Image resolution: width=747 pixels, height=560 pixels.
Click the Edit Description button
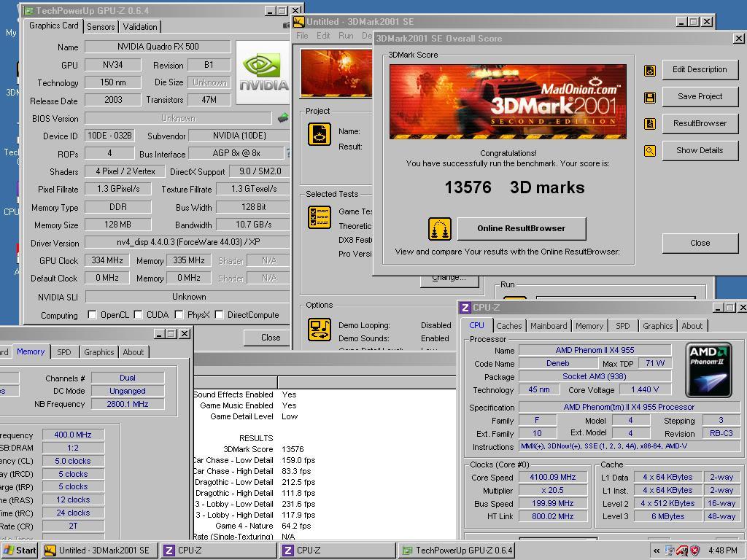(700, 69)
